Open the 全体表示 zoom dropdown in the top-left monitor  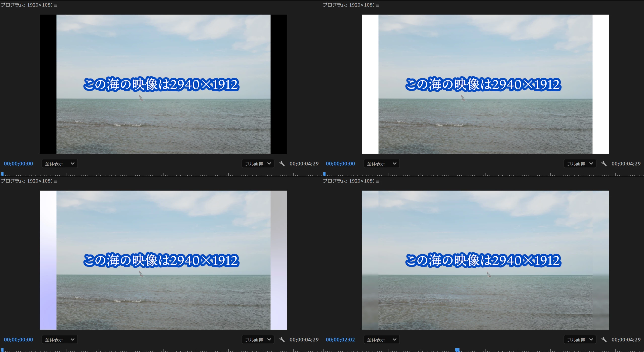pos(60,164)
